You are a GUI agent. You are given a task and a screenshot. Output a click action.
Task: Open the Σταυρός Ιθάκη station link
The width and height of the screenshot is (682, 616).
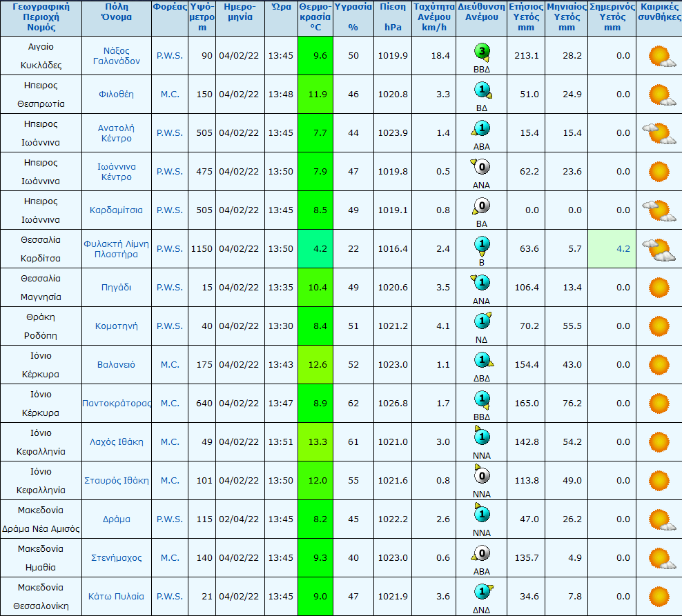[117, 480]
